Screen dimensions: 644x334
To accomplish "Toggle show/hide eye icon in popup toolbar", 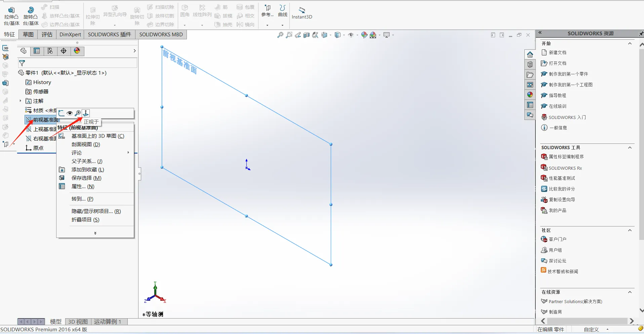I will click(70, 113).
